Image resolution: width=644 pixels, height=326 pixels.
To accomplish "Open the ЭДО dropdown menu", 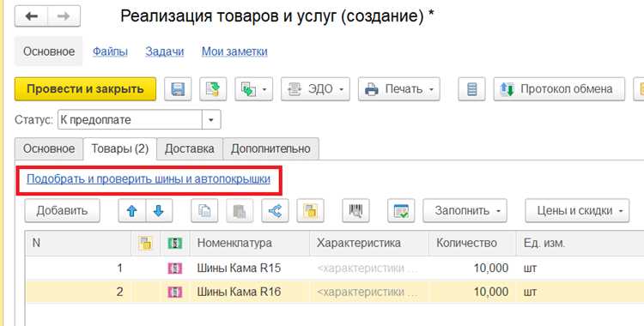I will point(315,89).
